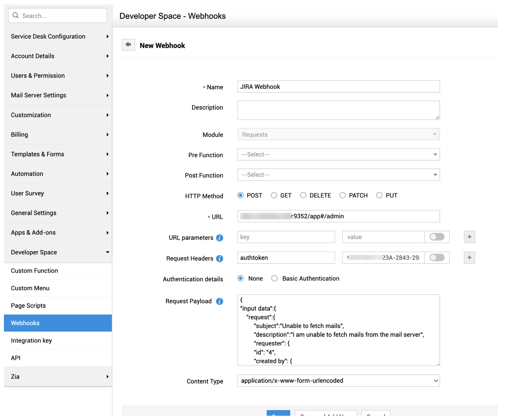Open the Post Function dropdown
512x420 pixels.
click(338, 175)
